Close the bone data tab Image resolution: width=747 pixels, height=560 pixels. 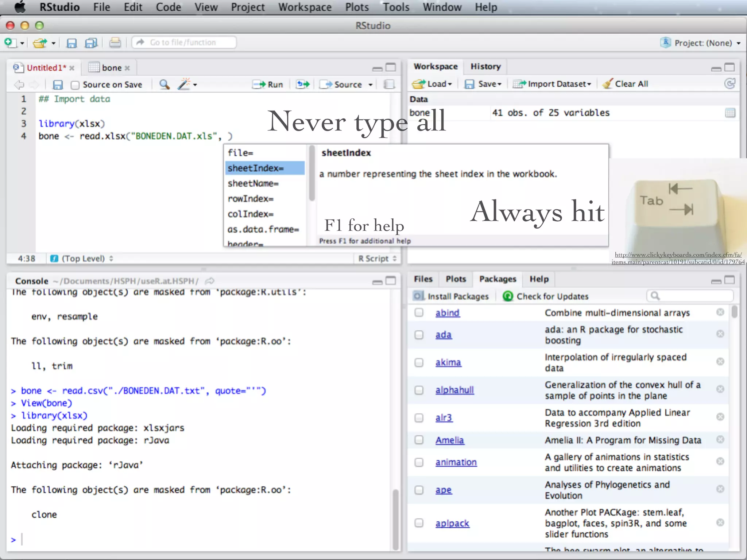pyautogui.click(x=127, y=68)
